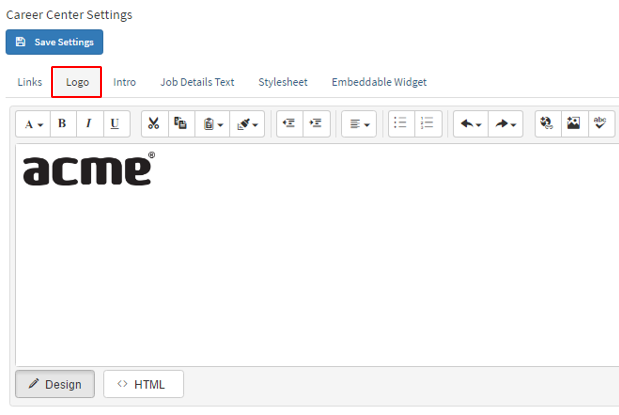Screen dimensions: 619x415
Task: Click the Cut scissors icon
Action: click(154, 124)
